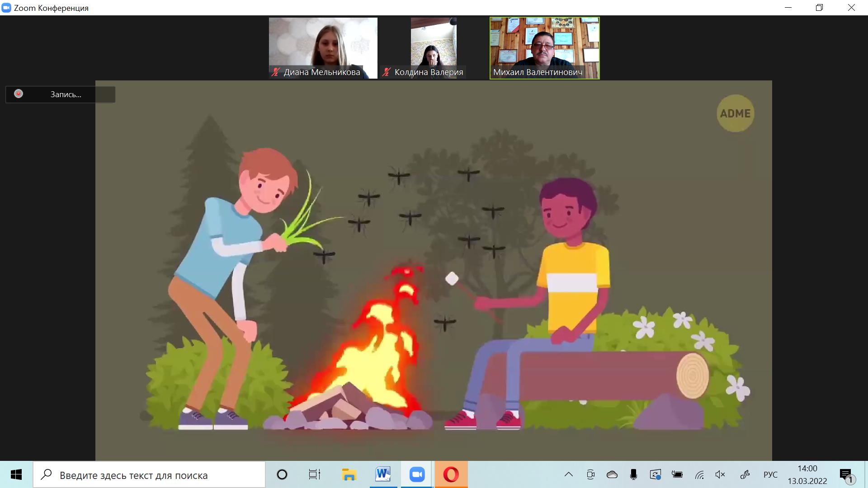Click the 14:00 clock and date
The width and height of the screenshot is (868, 488).
click(807, 474)
